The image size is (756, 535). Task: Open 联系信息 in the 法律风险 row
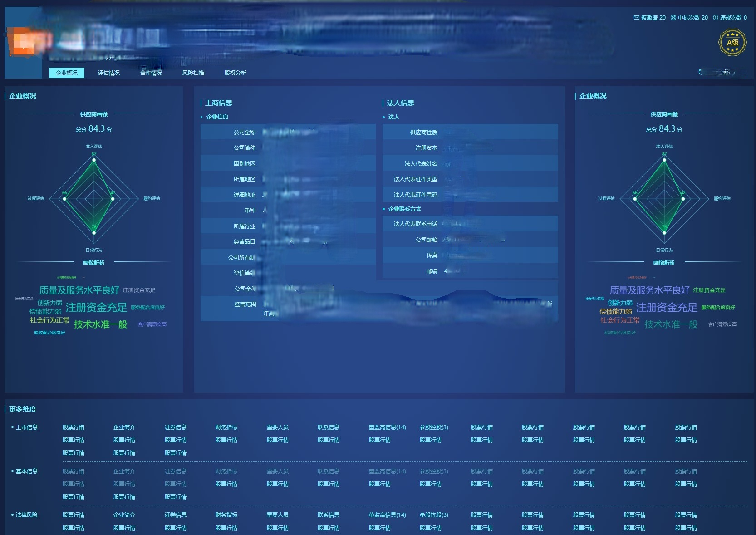pos(329,515)
